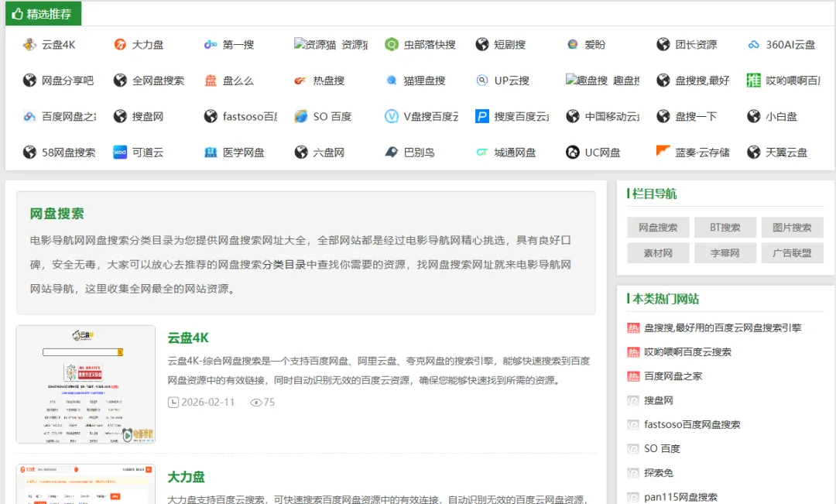Click the 本类热门网站 heading

[x=666, y=299]
